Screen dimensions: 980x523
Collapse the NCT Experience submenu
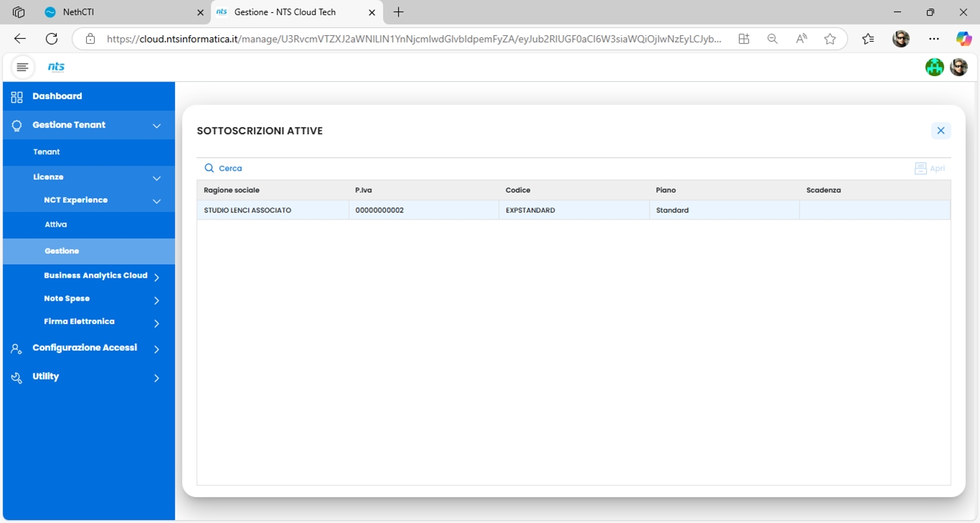tap(157, 202)
